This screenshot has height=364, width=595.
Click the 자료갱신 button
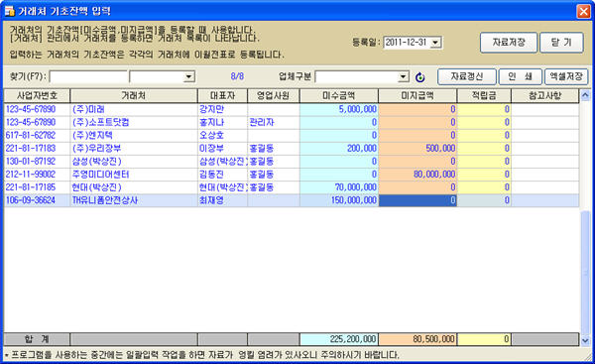click(x=467, y=76)
